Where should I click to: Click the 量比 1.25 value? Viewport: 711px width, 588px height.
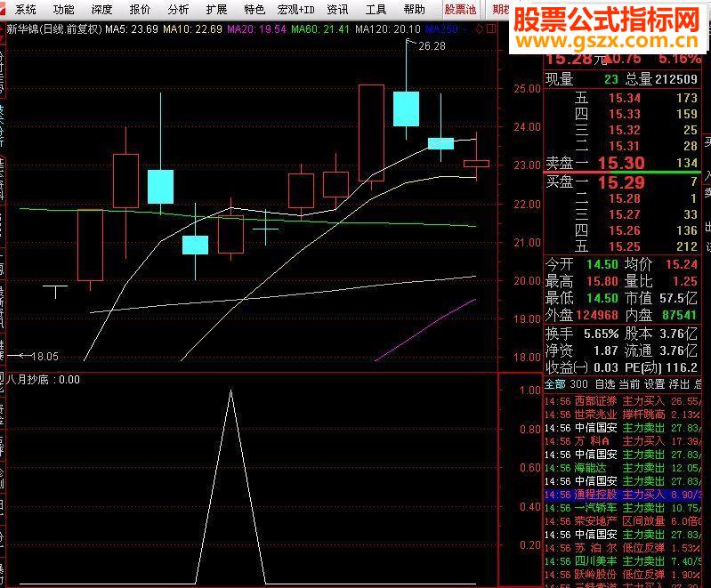point(684,281)
